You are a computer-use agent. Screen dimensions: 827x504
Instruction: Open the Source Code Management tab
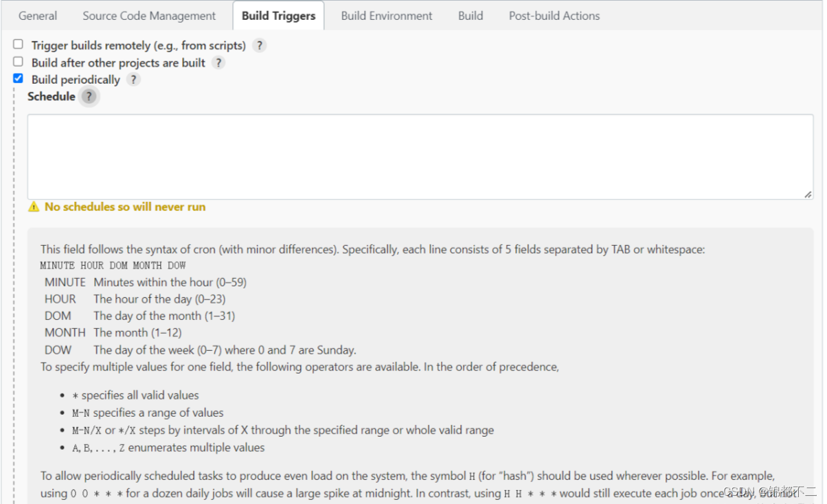click(149, 16)
